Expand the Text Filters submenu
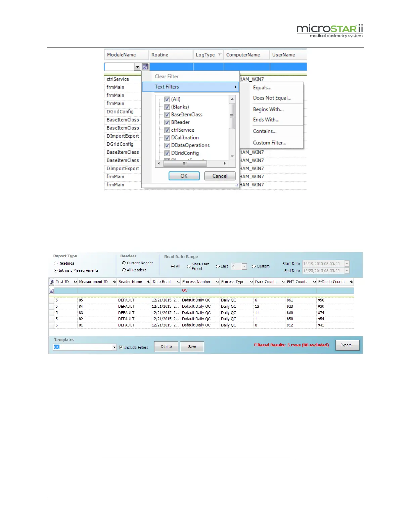411x532 pixels. 190,87
